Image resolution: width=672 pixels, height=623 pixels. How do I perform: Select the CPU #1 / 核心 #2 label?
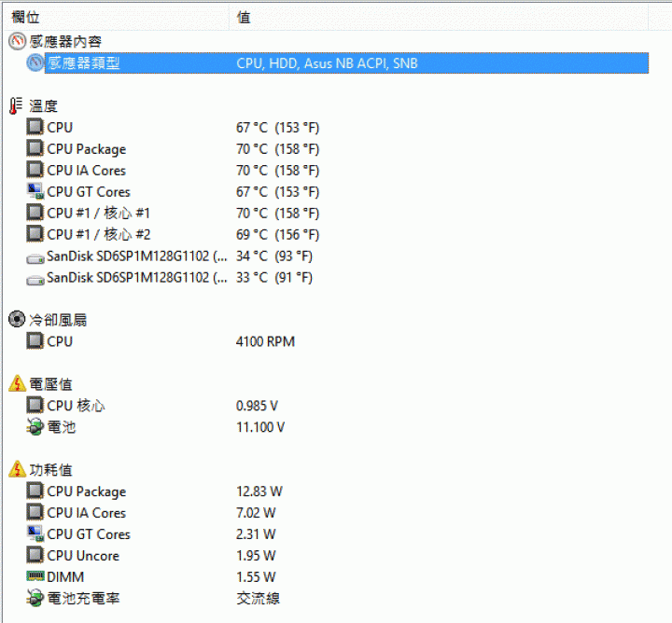pos(99,234)
